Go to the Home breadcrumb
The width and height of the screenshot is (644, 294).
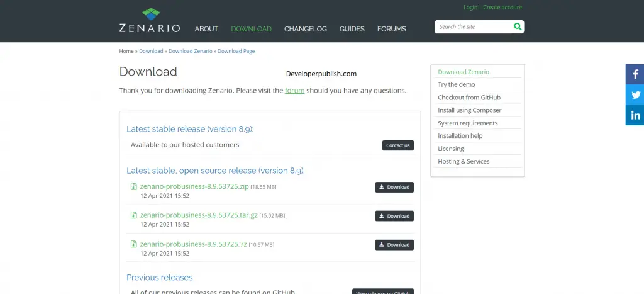126,51
